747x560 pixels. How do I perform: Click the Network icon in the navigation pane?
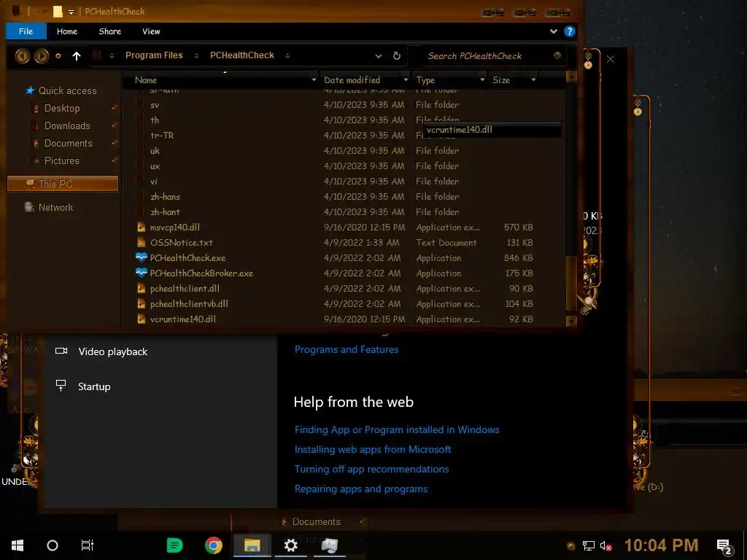29,207
